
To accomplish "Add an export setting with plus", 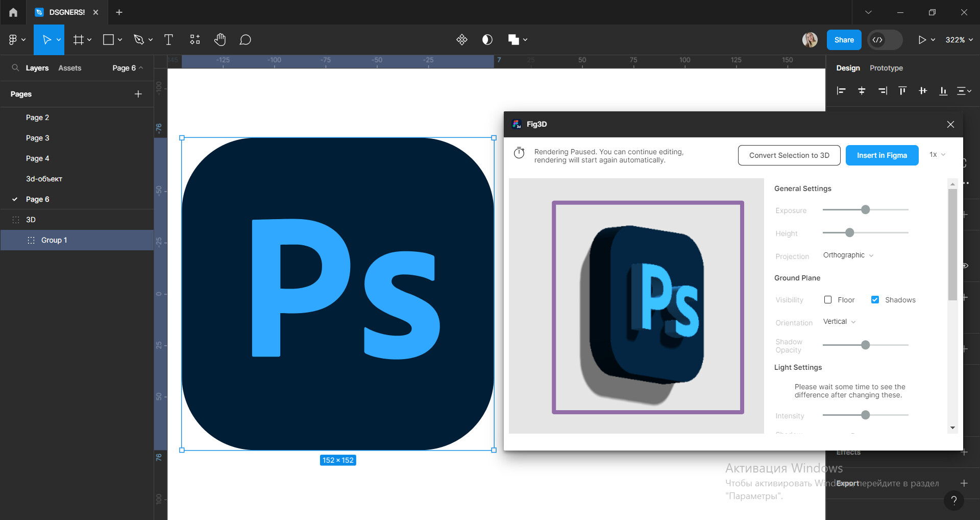I will click(x=964, y=483).
